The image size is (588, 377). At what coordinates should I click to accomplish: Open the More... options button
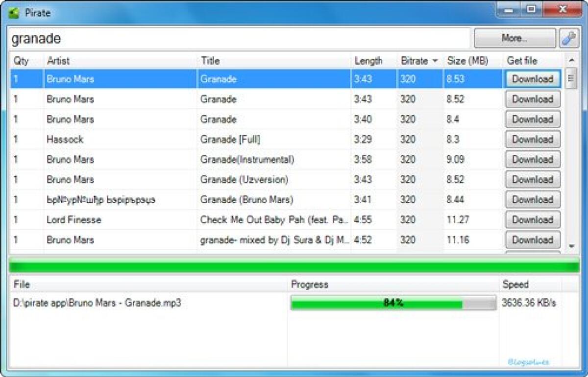click(514, 38)
